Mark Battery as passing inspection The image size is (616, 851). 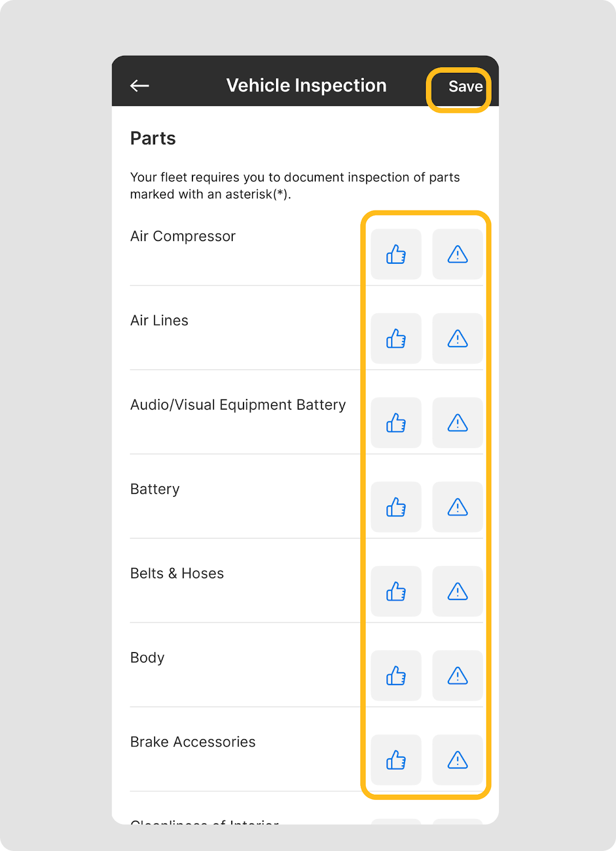(x=396, y=507)
